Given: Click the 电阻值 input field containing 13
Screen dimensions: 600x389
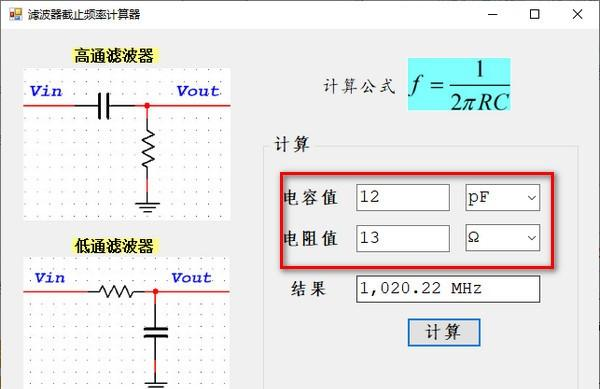Looking at the screenshot, I should coord(403,238).
